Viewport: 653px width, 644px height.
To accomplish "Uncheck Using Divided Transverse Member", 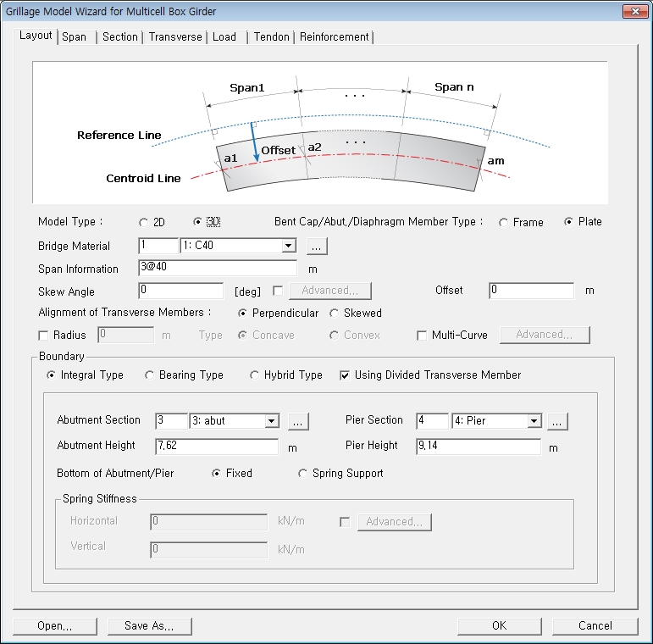I will tap(345, 375).
